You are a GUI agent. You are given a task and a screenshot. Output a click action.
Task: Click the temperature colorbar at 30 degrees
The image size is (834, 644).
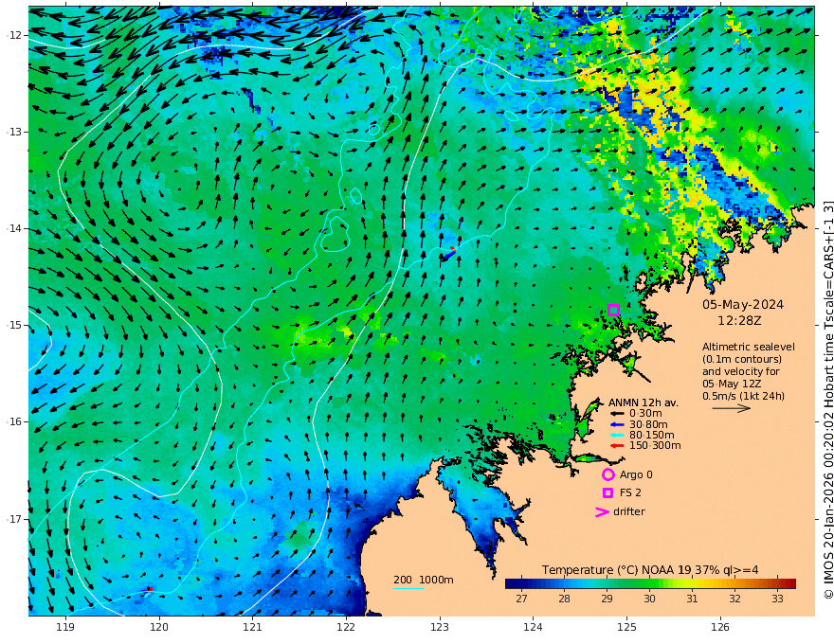click(x=649, y=583)
